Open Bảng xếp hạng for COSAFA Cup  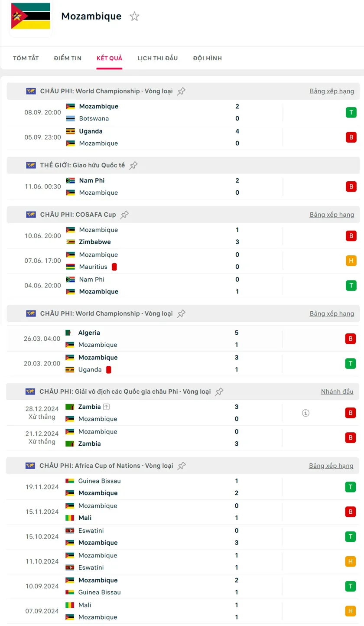(331, 215)
